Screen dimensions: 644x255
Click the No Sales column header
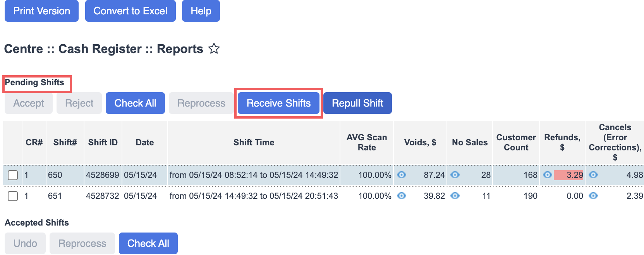coord(470,143)
